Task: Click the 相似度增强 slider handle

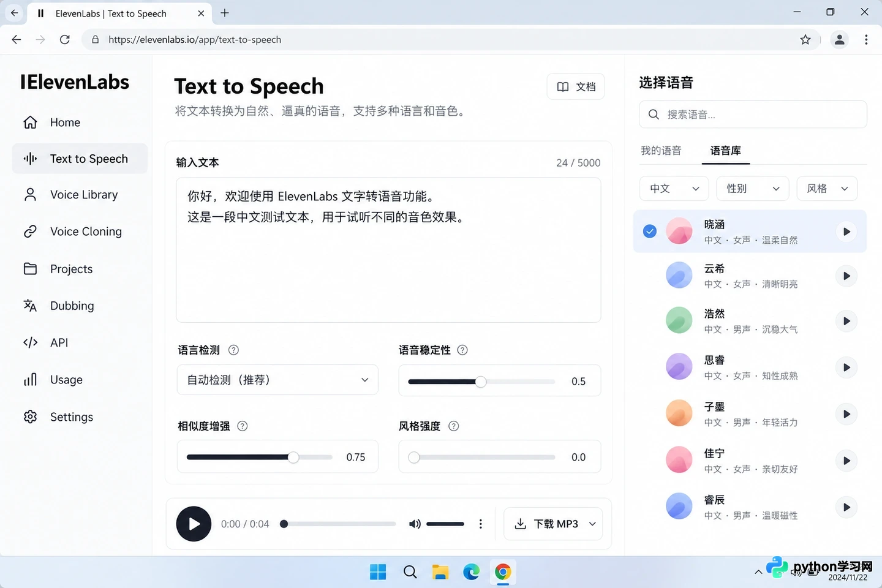Action: pyautogui.click(x=294, y=458)
